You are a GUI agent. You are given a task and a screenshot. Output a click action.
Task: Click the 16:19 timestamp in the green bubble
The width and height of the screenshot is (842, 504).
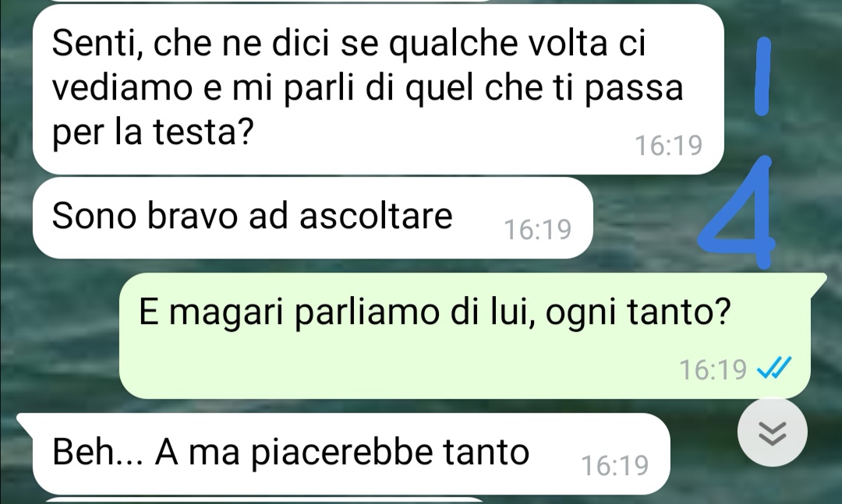pyautogui.click(x=713, y=369)
